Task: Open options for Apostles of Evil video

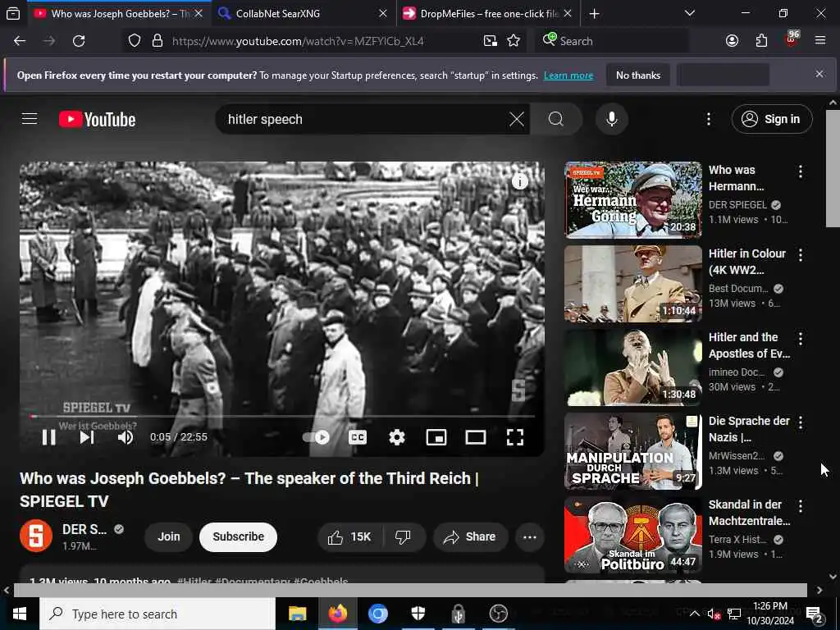Action: [801, 339]
